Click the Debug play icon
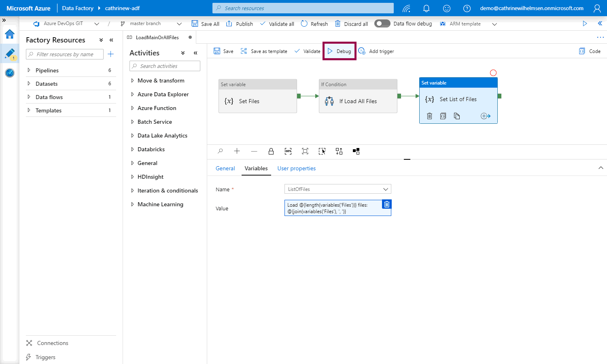The width and height of the screenshot is (607, 364). (x=330, y=51)
